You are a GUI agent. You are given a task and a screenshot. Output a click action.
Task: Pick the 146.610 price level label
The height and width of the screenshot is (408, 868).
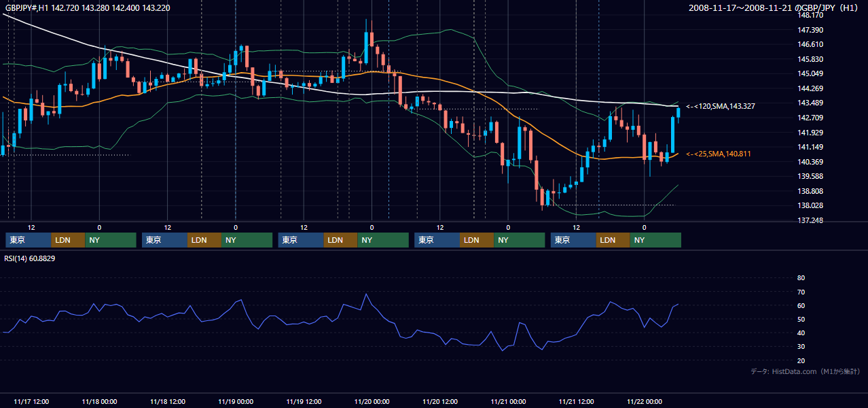point(810,44)
